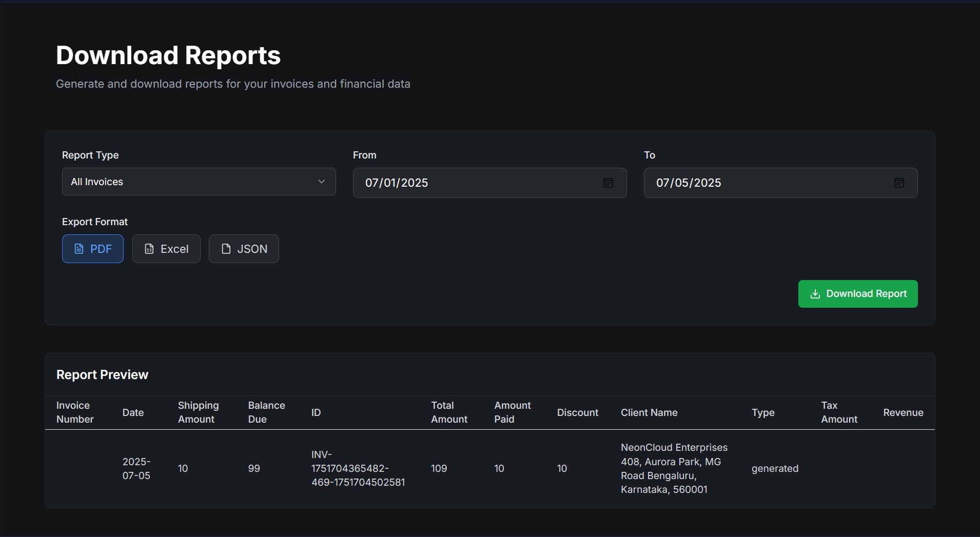The image size is (980, 537).
Task: Click the download arrow icon on Download Report
Action: [x=816, y=293]
